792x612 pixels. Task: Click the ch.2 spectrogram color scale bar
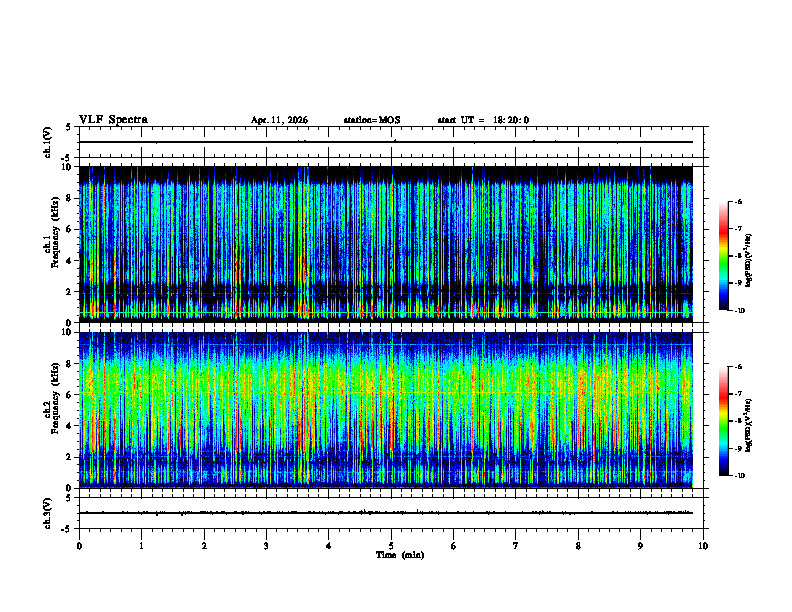pyautogui.click(x=723, y=421)
